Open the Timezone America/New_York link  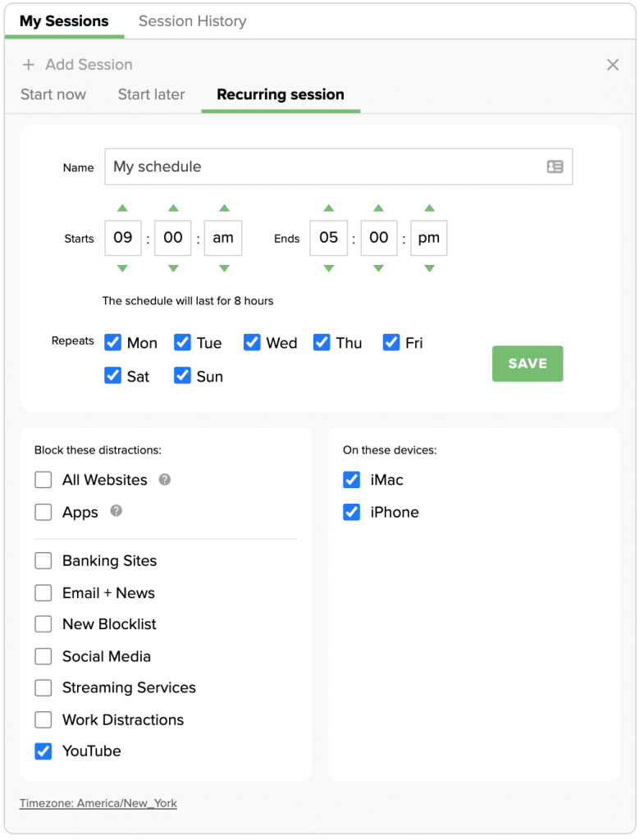coord(98,803)
